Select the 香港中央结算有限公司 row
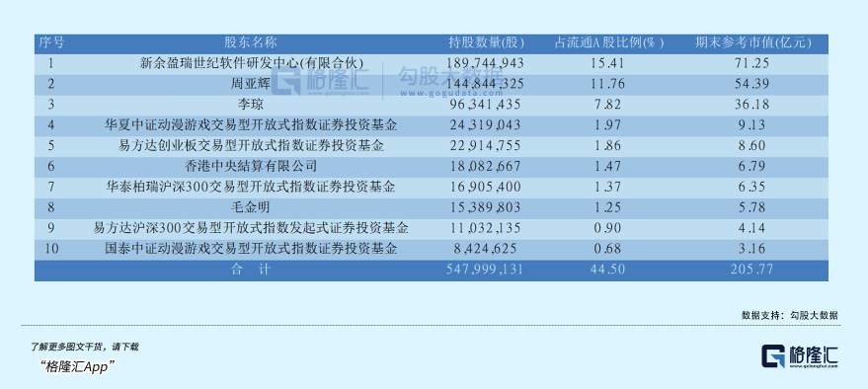The image size is (868, 389). pyautogui.click(x=432, y=167)
